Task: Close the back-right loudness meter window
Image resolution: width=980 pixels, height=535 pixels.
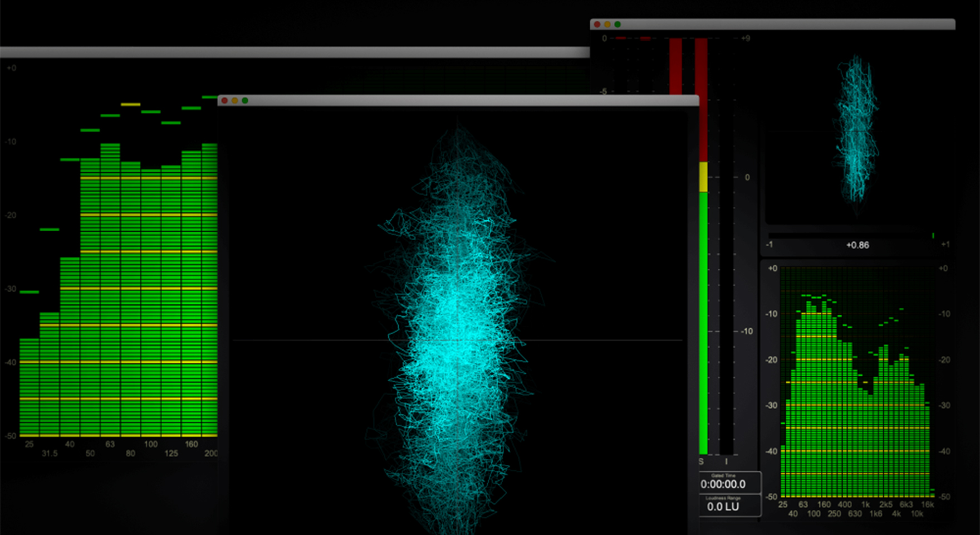Action: pos(597,25)
